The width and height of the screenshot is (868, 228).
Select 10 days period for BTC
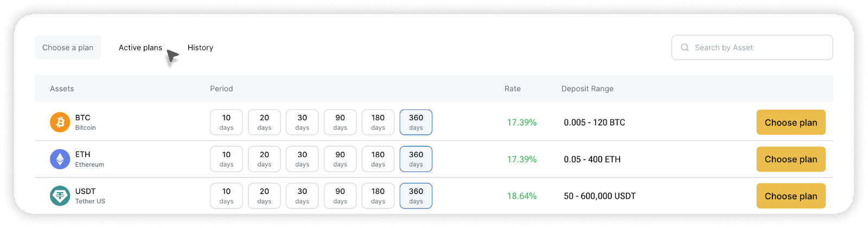[226, 122]
